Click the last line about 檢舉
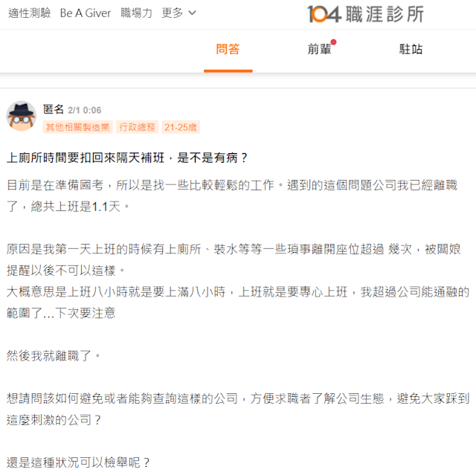This screenshot has width=476, height=475. click(x=78, y=462)
